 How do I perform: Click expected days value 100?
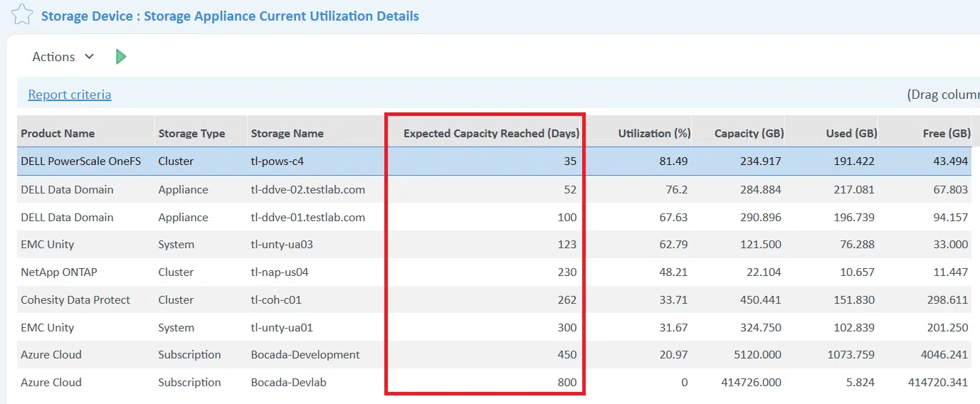click(567, 218)
